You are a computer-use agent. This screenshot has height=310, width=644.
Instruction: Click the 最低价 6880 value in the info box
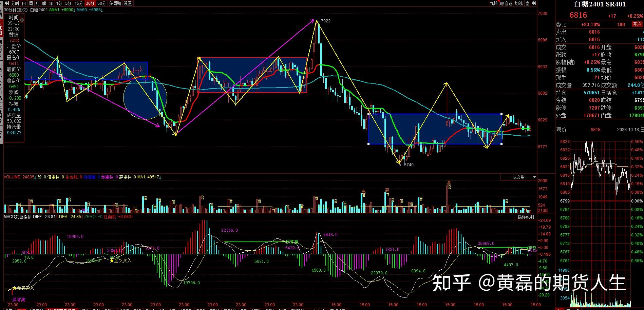coord(14,75)
